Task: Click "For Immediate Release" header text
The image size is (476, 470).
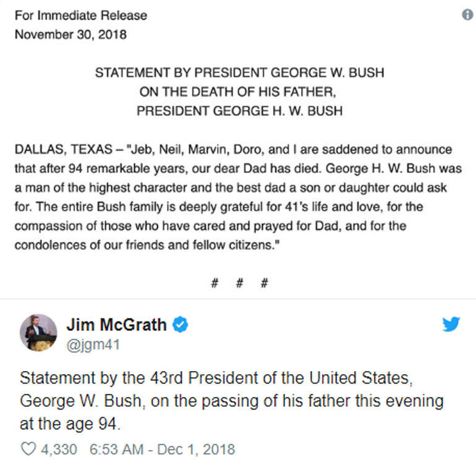Action: click(x=81, y=15)
